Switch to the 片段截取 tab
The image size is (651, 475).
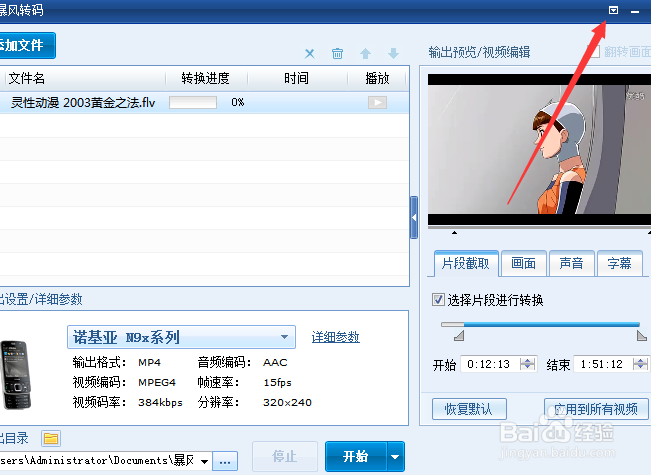tap(466, 263)
